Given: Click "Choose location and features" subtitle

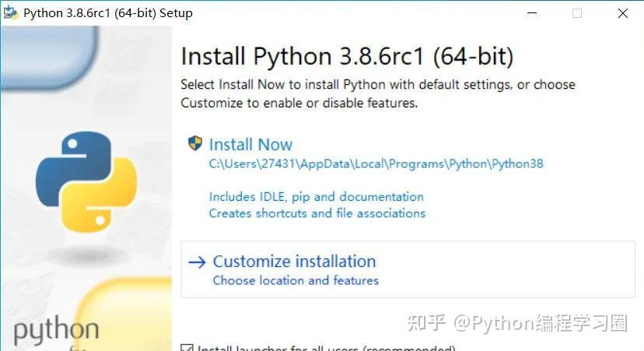Looking at the screenshot, I should [x=296, y=280].
